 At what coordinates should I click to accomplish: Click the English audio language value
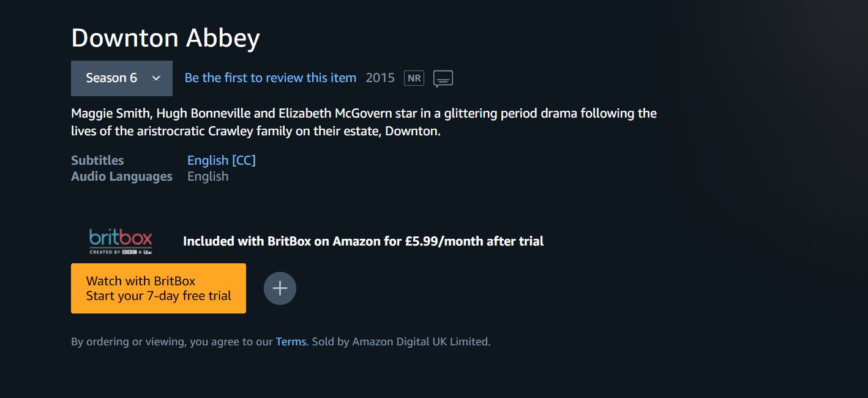pyautogui.click(x=208, y=176)
